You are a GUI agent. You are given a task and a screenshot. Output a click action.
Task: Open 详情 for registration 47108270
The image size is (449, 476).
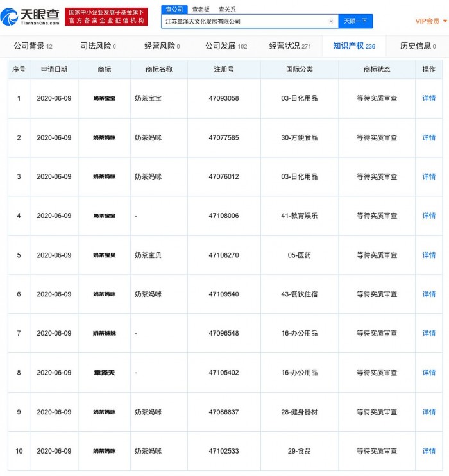(x=428, y=255)
